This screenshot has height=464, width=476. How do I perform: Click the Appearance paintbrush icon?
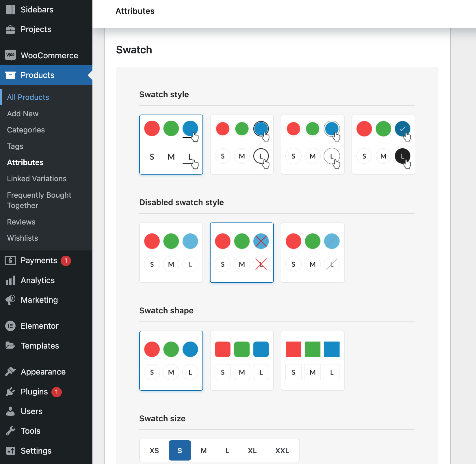click(x=10, y=372)
